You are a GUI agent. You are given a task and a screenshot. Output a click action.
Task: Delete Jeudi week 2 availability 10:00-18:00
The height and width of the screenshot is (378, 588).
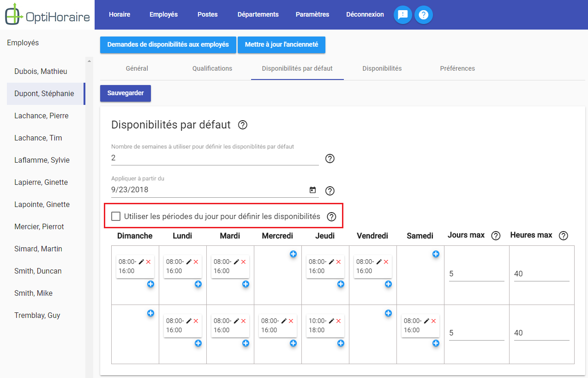(338, 321)
